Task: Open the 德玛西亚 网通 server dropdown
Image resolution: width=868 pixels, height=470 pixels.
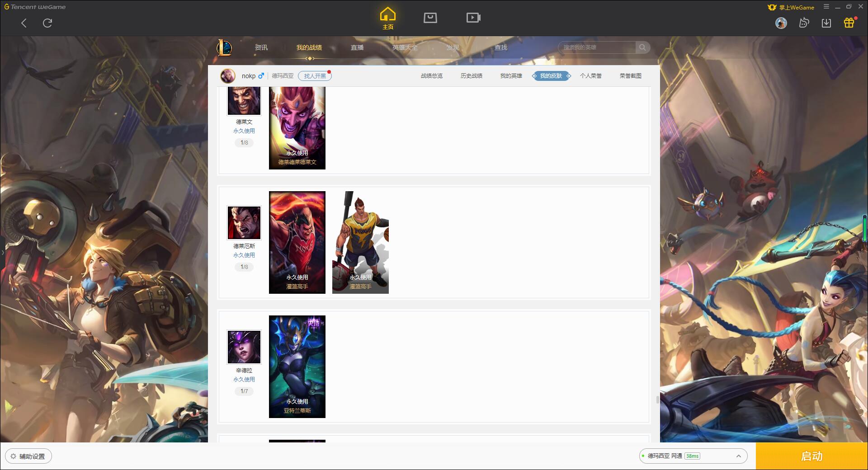Action: tap(693, 456)
